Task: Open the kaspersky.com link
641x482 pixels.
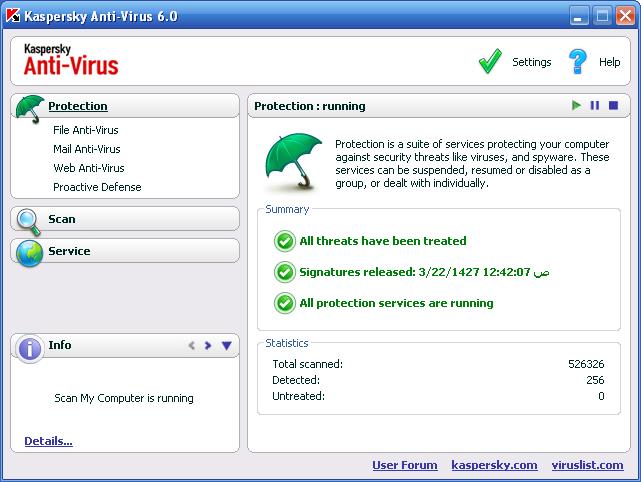Action: (x=494, y=465)
